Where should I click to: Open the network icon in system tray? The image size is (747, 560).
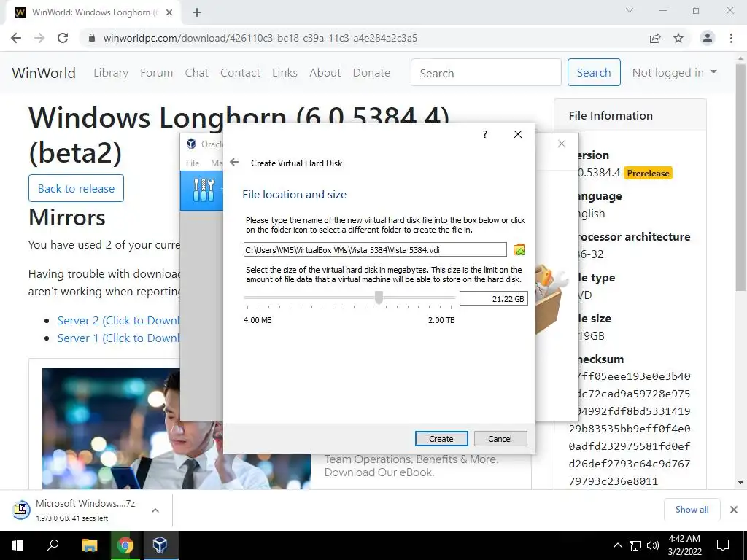635,545
